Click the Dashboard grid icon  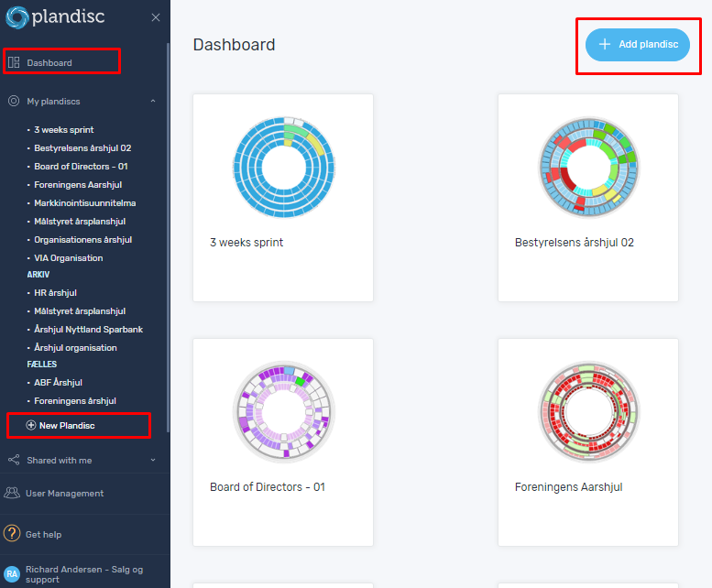[x=14, y=62]
